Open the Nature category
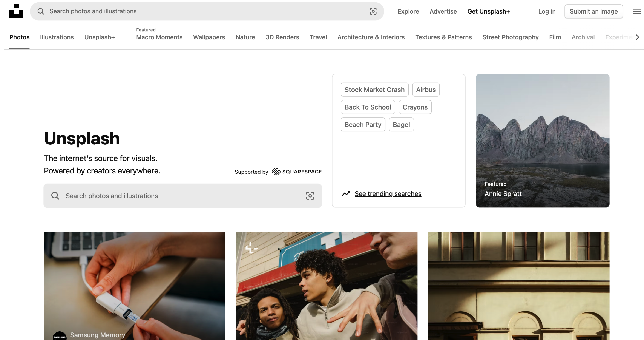Viewport: 644px width, 340px height. [245, 37]
